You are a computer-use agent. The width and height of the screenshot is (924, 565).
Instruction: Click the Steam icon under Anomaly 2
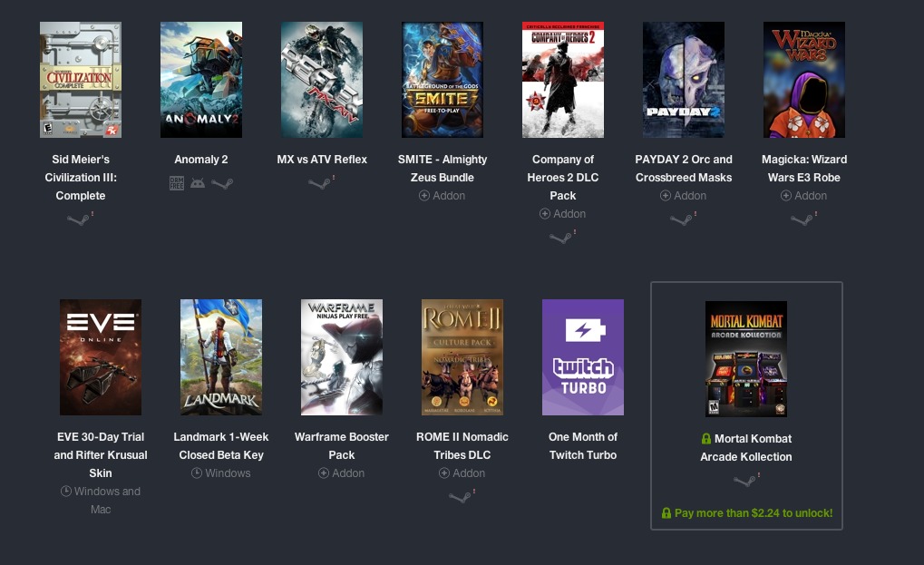pos(222,184)
